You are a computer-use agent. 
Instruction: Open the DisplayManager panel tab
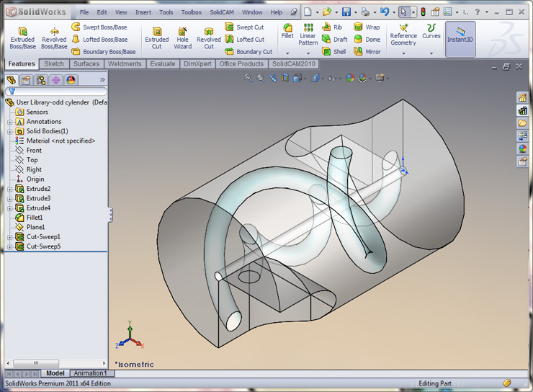(x=71, y=80)
